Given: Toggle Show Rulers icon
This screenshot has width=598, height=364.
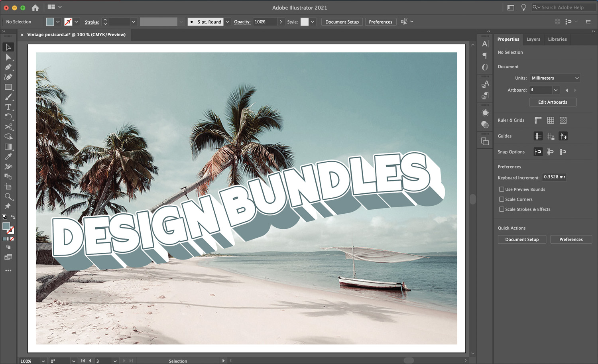Looking at the screenshot, I should pyautogui.click(x=538, y=120).
